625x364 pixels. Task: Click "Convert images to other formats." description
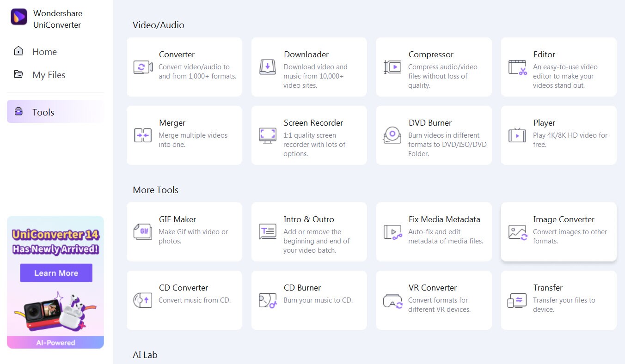(x=570, y=237)
